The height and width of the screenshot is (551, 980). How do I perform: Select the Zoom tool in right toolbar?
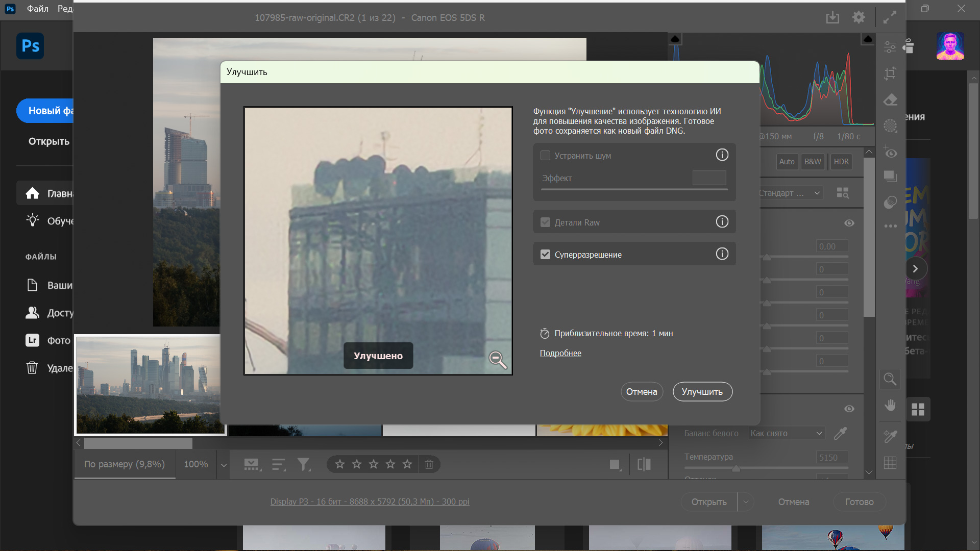click(x=890, y=379)
